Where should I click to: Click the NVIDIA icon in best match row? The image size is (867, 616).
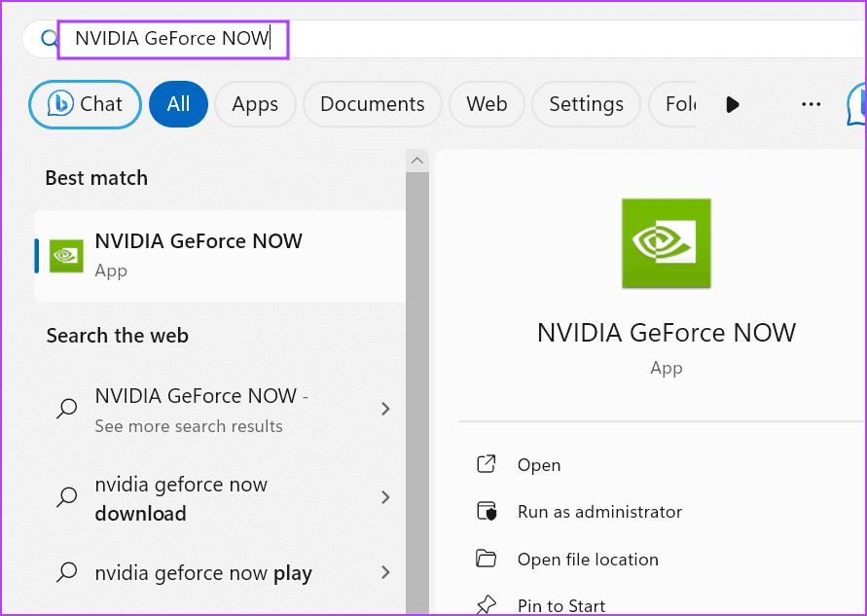(66, 256)
